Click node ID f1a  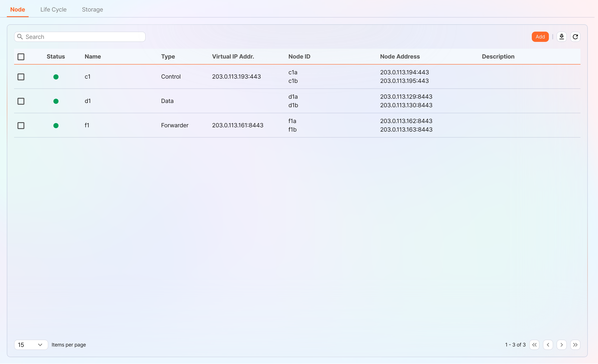tap(292, 121)
